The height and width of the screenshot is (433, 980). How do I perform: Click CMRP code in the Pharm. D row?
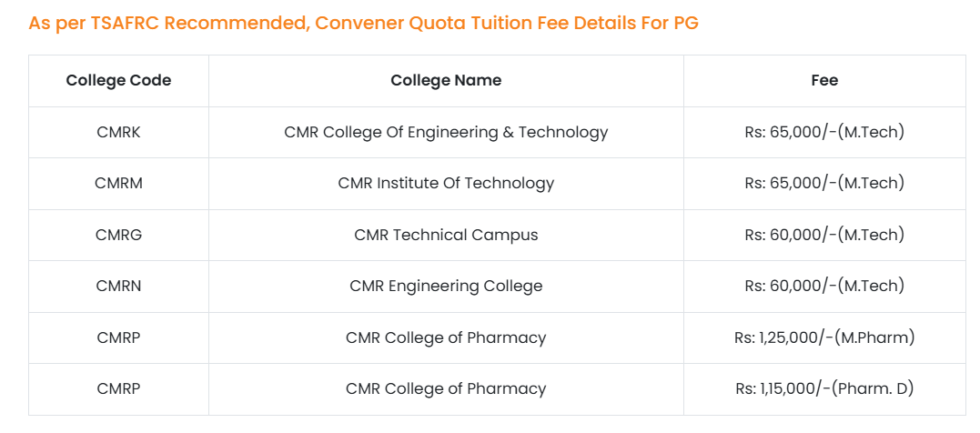tap(118, 388)
